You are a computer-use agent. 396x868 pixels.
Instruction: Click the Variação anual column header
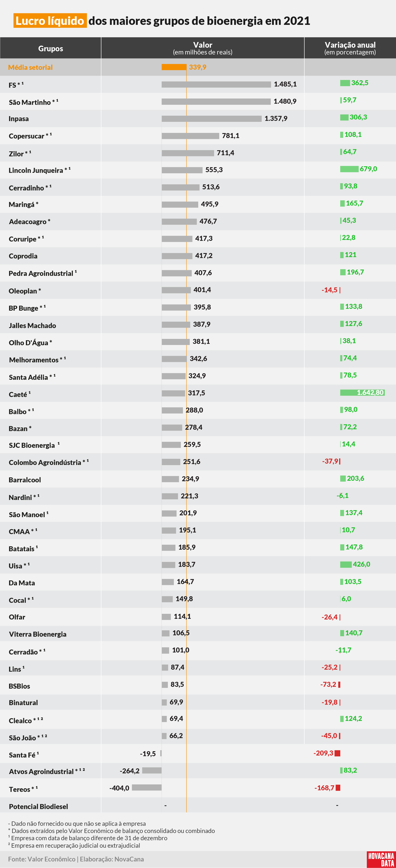[x=350, y=48]
